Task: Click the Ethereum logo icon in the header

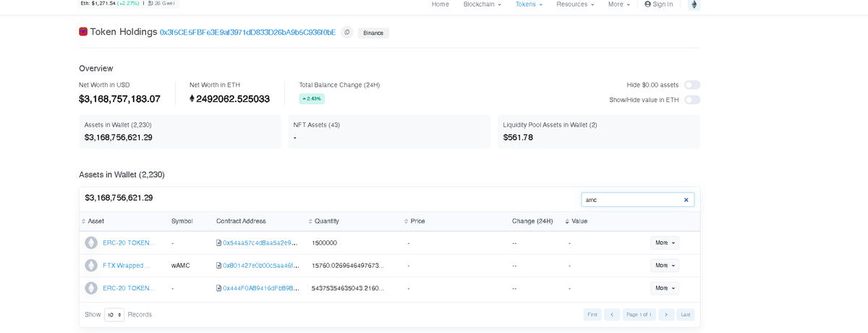Action: coord(694,4)
